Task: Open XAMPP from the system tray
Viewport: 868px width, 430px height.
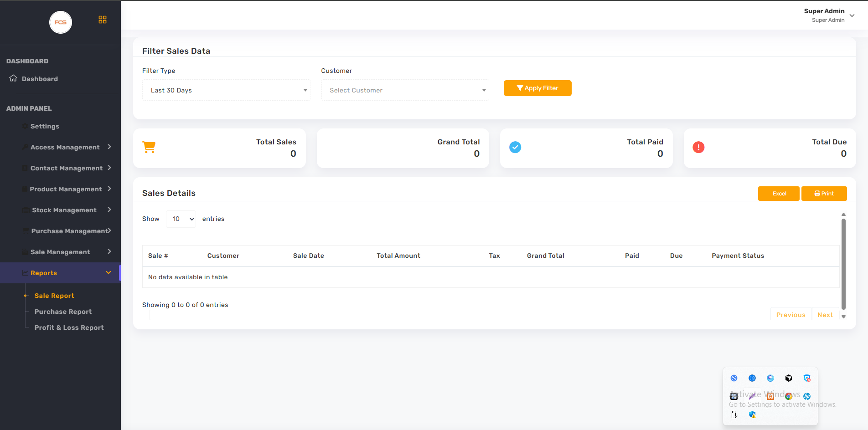Action: point(770,396)
